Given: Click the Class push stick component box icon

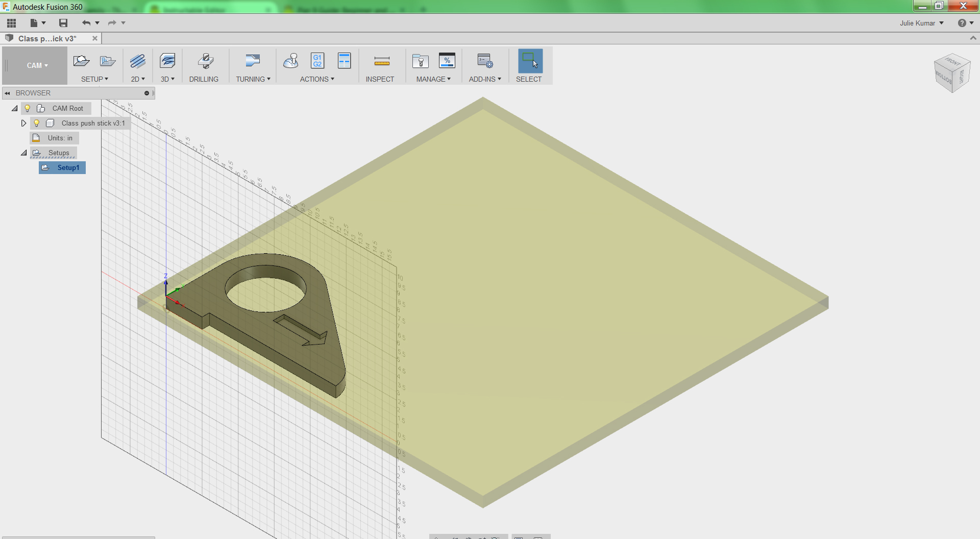Looking at the screenshot, I should coord(50,123).
